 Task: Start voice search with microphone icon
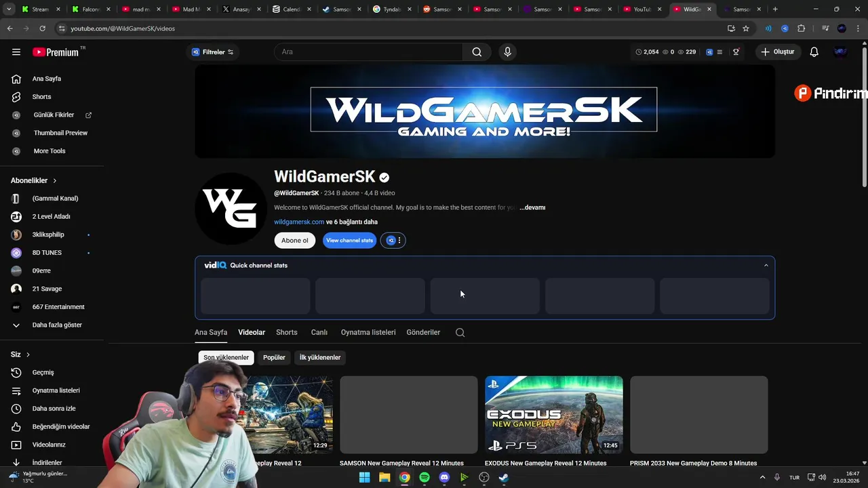(507, 52)
